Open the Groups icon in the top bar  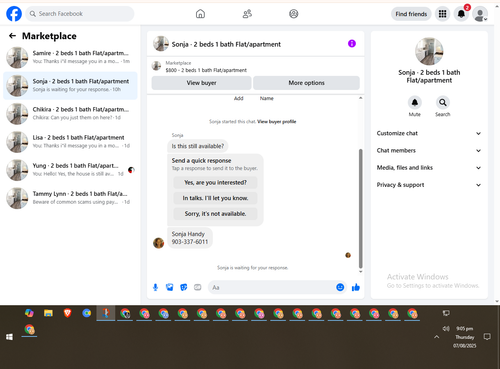[294, 14]
